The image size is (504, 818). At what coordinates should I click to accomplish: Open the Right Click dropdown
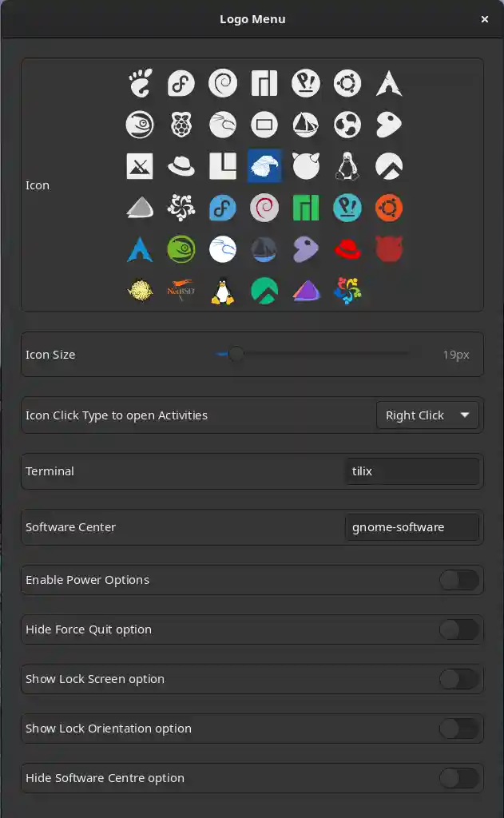(427, 415)
